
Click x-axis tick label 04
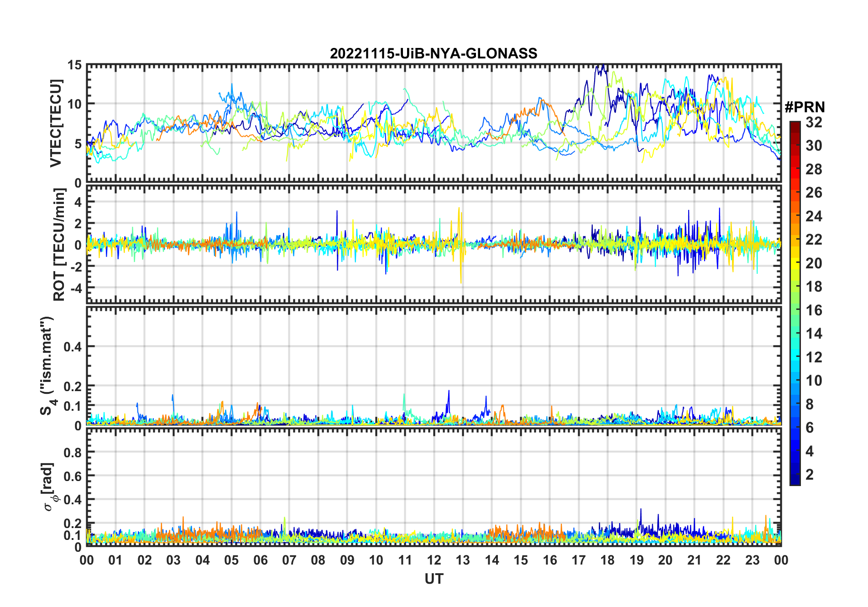click(203, 560)
